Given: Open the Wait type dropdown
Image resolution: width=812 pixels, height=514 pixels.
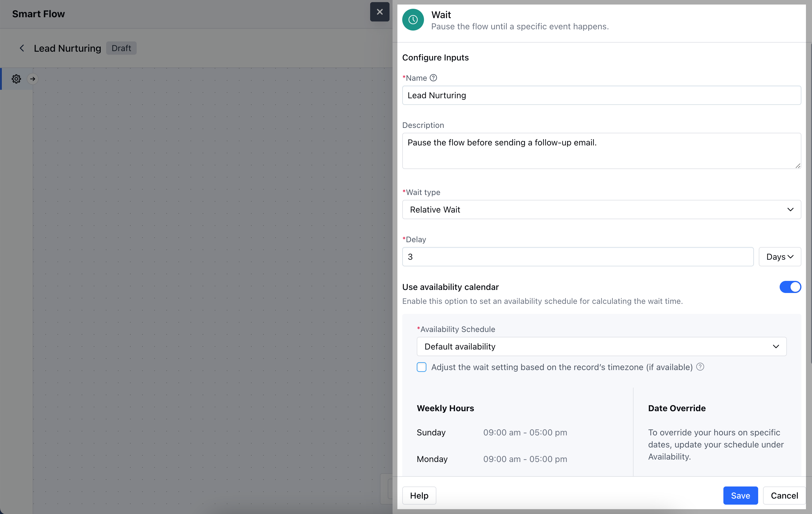Looking at the screenshot, I should pyautogui.click(x=601, y=210).
